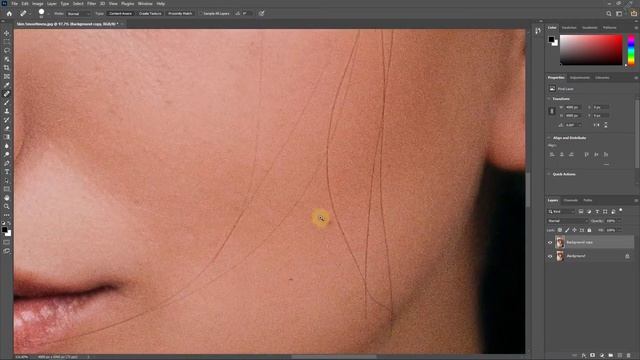Select the Eyedropper tool
This screenshot has height=360, width=640.
pyautogui.click(x=7, y=85)
